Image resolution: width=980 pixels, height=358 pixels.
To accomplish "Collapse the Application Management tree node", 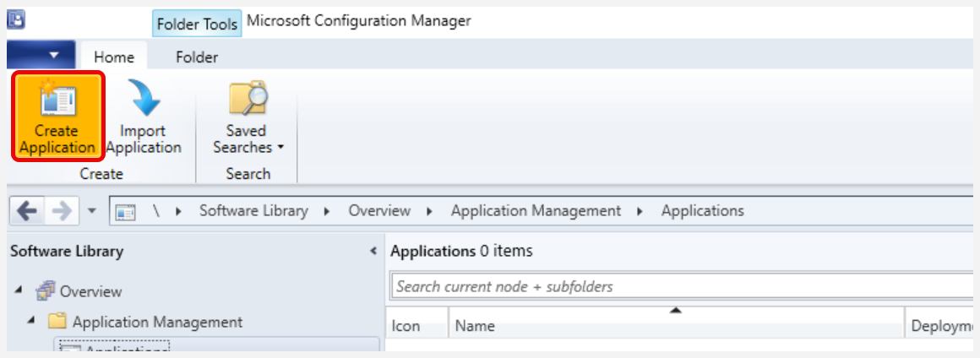I will pos(30,321).
